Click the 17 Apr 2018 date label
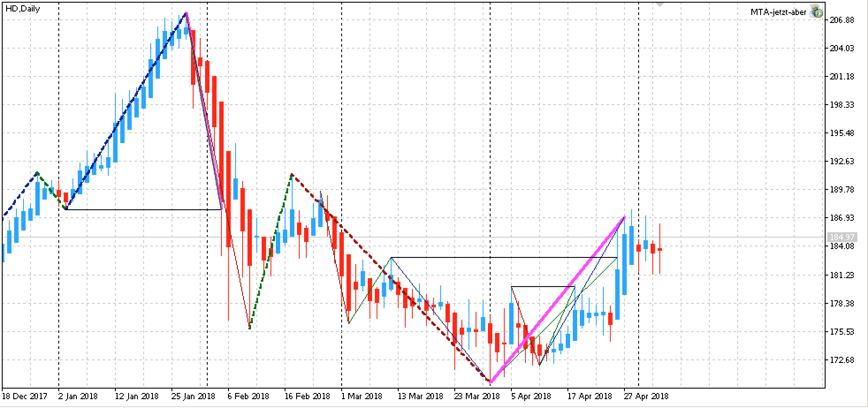The width and height of the screenshot is (868, 408). [589, 396]
